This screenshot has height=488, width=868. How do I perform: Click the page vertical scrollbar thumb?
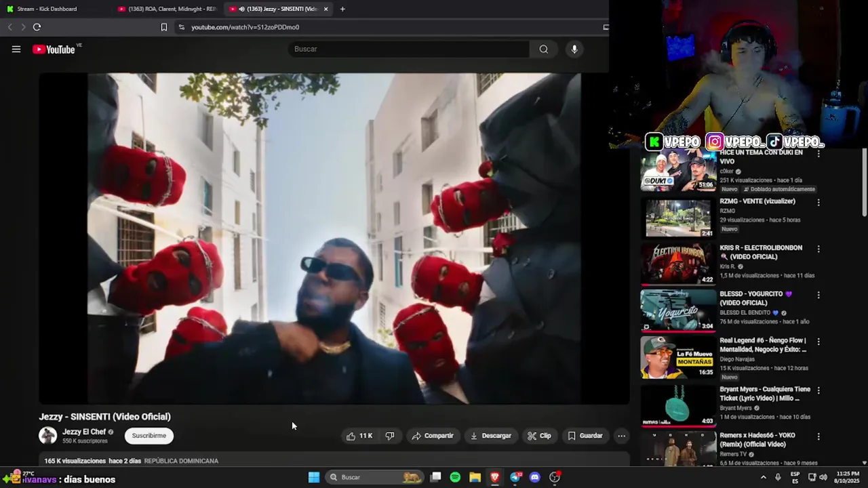click(x=864, y=183)
